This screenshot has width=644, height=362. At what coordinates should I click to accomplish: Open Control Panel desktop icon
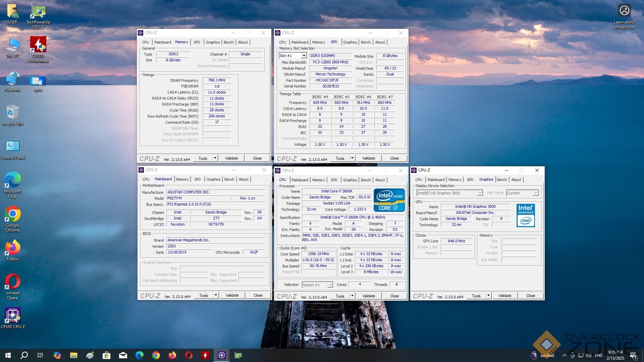pyautogui.click(x=13, y=149)
